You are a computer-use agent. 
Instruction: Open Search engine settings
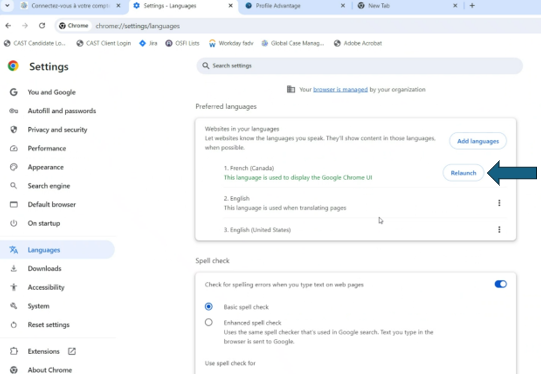(x=49, y=186)
